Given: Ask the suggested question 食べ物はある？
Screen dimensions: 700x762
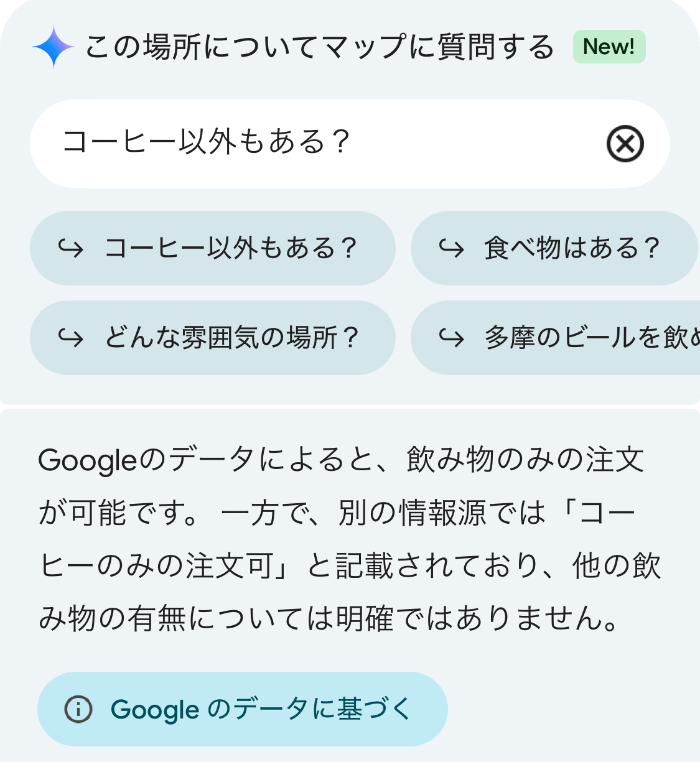Looking at the screenshot, I should 571,248.
